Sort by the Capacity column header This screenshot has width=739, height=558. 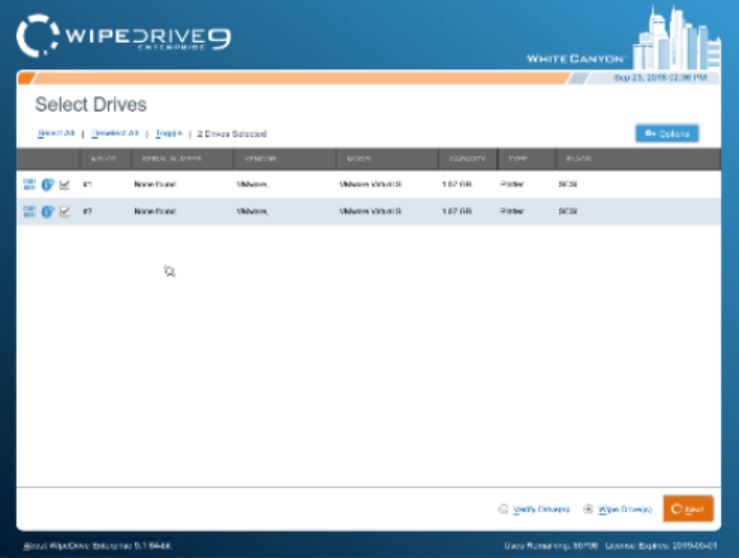click(467, 159)
